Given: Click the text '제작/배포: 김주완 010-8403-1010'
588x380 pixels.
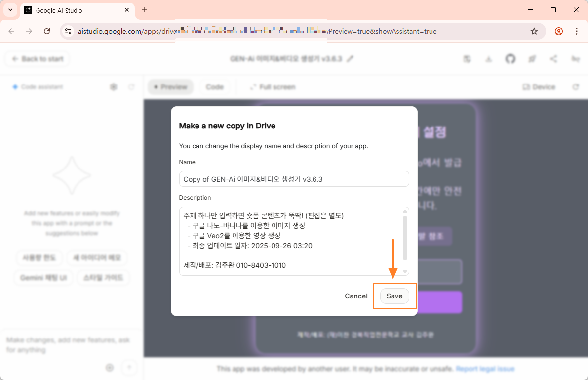Looking at the screenshot, I should [x=235, y=265].
